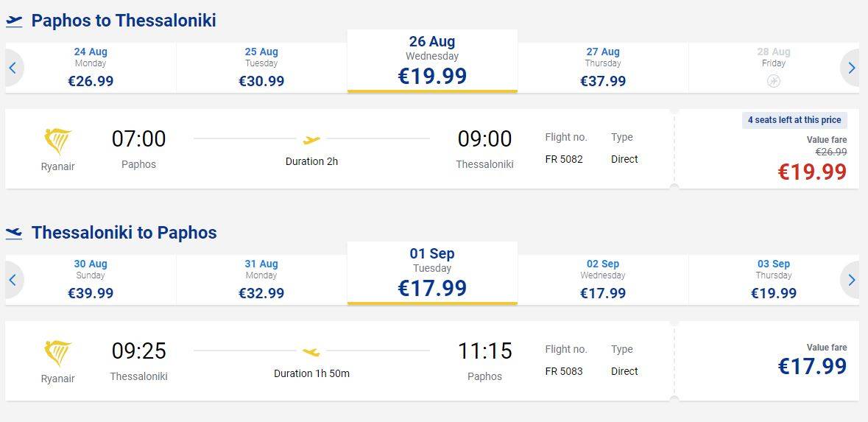This screenshot has height=422, width=868.
Task: Click the previous dates arrow for Thessaloniki to Paphos
Action: pyautogui.click(x=13, y=280)
